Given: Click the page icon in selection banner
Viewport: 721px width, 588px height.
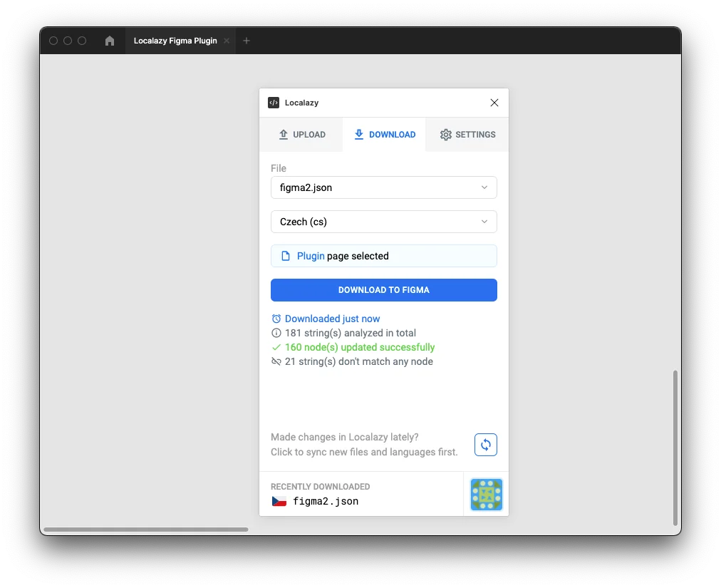Looking at the screenshot, I should click(x=287, y=256).
